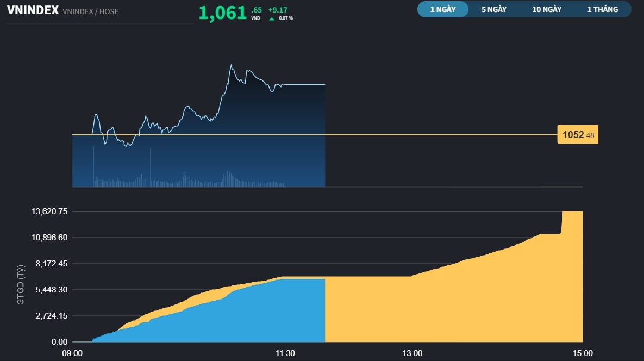Click the VNINDEX / HOSE exchange label

(90, 11)
